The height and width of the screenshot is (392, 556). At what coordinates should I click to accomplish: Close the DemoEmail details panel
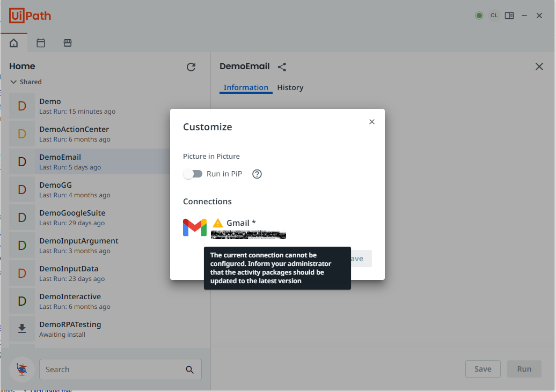point(539,66)
